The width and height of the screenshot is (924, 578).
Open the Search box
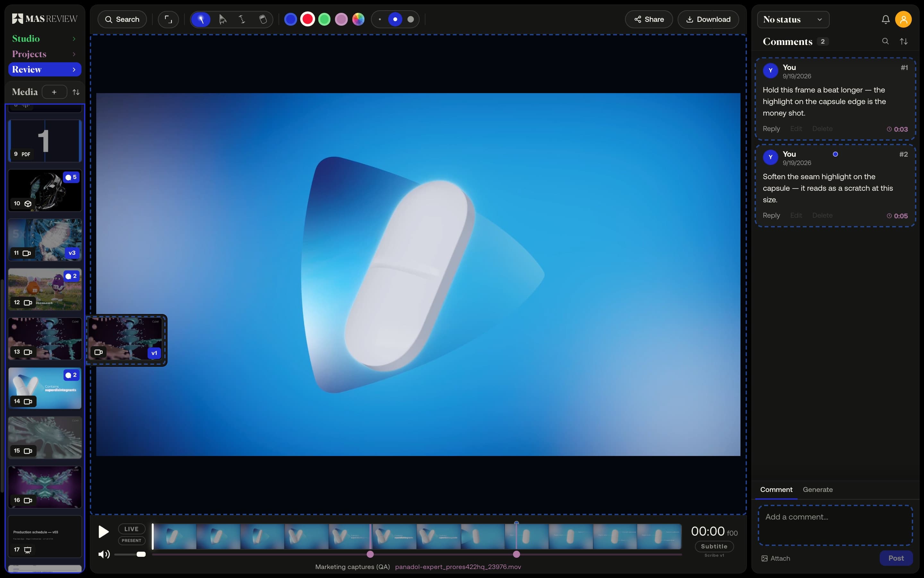(x=122, y=19)
